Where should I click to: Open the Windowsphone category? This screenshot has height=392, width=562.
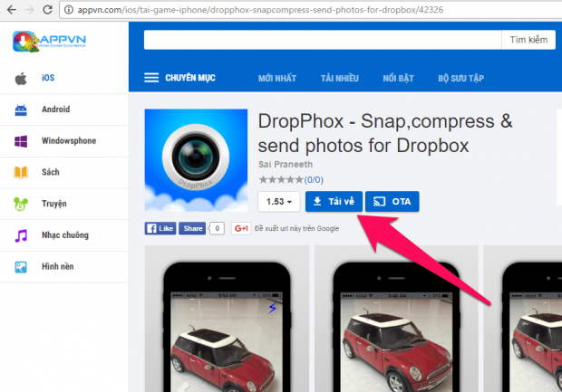(69, 140)
